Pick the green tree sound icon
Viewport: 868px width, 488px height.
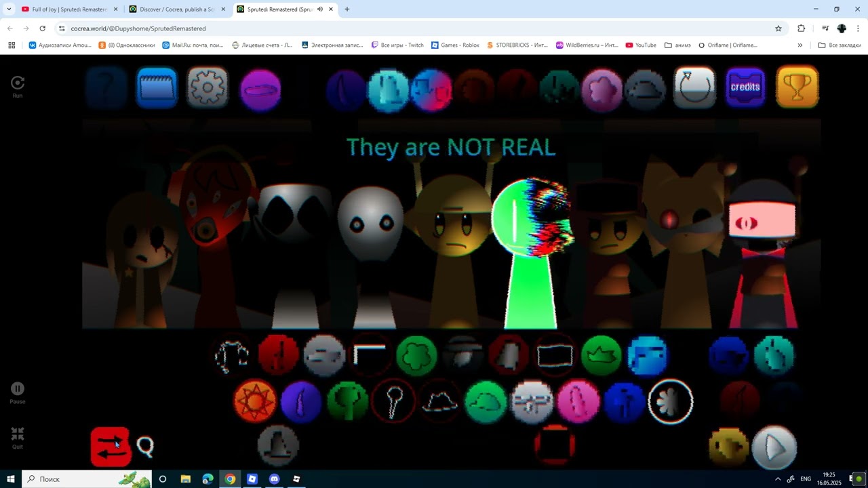tap(348, 401)
